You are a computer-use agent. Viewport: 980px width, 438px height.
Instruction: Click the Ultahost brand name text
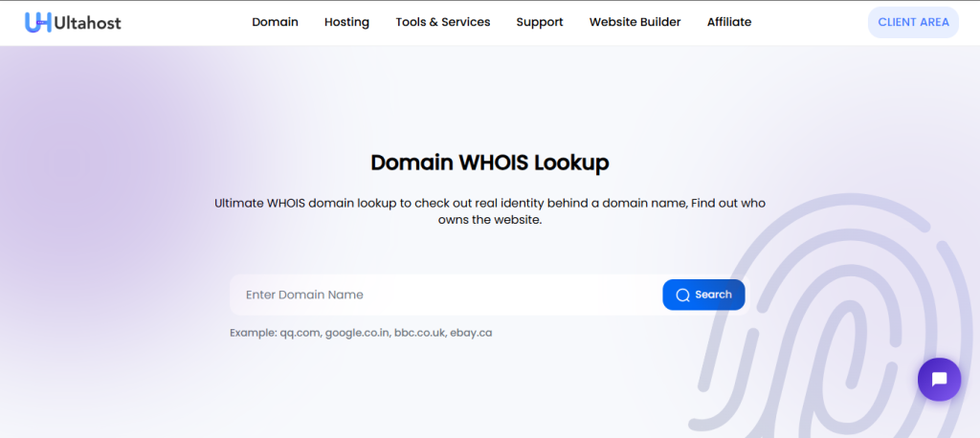click(88, 22)
